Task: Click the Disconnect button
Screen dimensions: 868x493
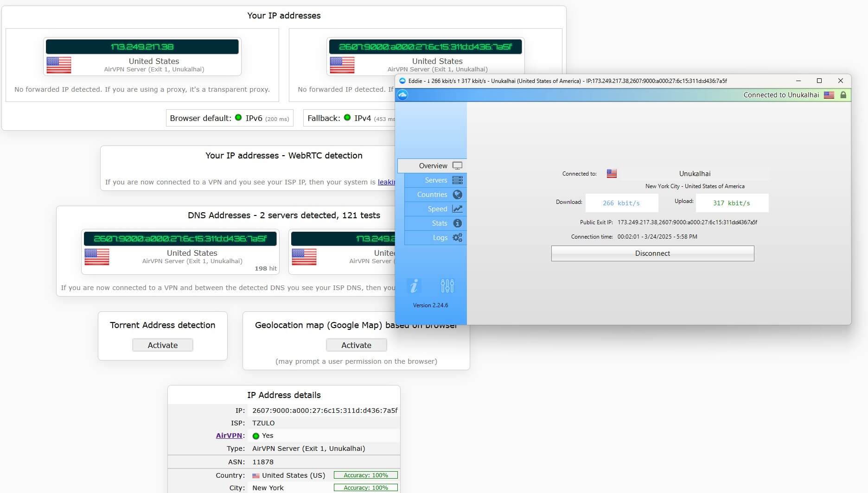Action: 652,253
